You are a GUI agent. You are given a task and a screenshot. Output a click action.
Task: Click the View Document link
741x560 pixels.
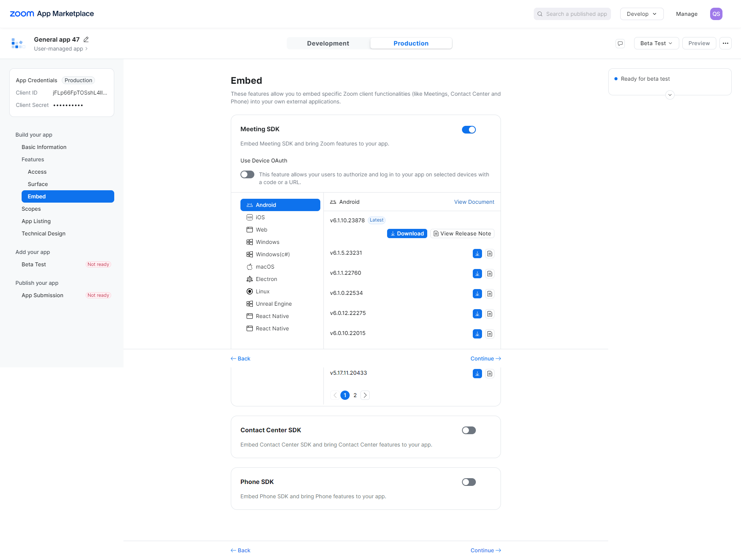coord(474,202)
